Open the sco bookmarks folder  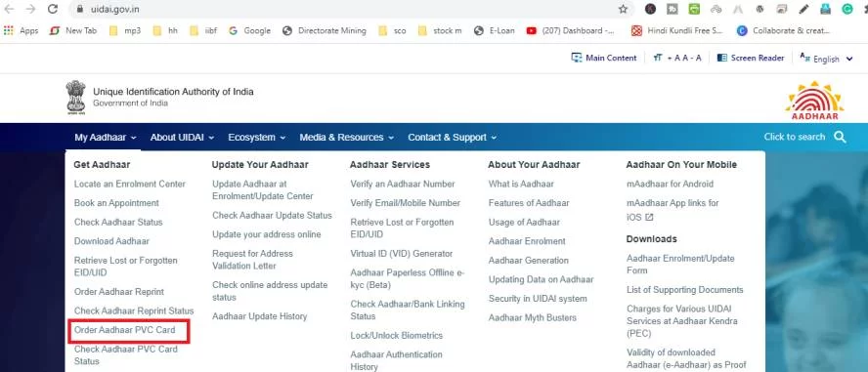pyautogui.click(x=392, y=31)
